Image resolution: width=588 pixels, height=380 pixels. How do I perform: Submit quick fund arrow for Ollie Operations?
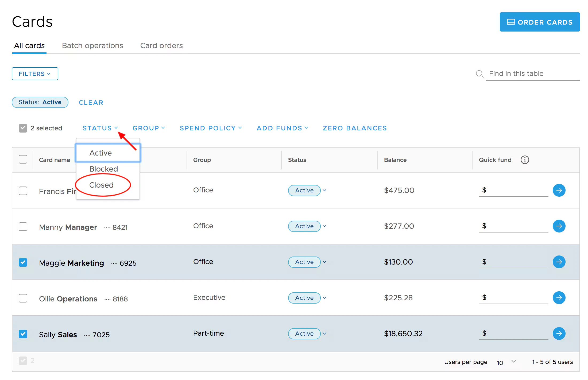(x=559, y=298)
